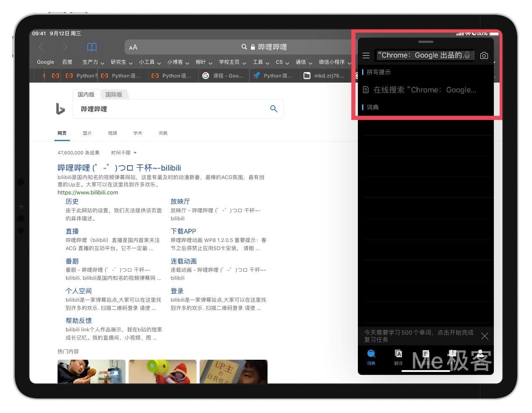The height and width of the screenshot is (413, 532).
Task: Switch to the 课程 - Goo... Safari tab
Action: click(223, 76)
